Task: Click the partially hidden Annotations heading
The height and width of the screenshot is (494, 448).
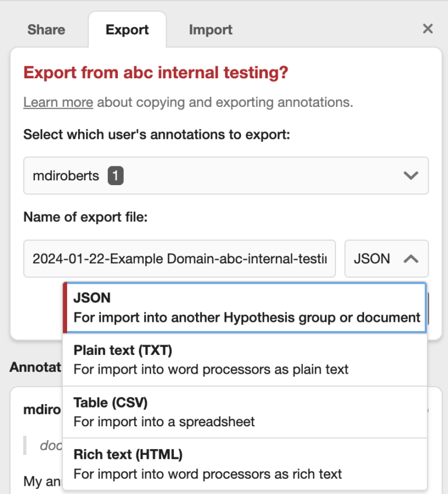Action: click(35, 367)
